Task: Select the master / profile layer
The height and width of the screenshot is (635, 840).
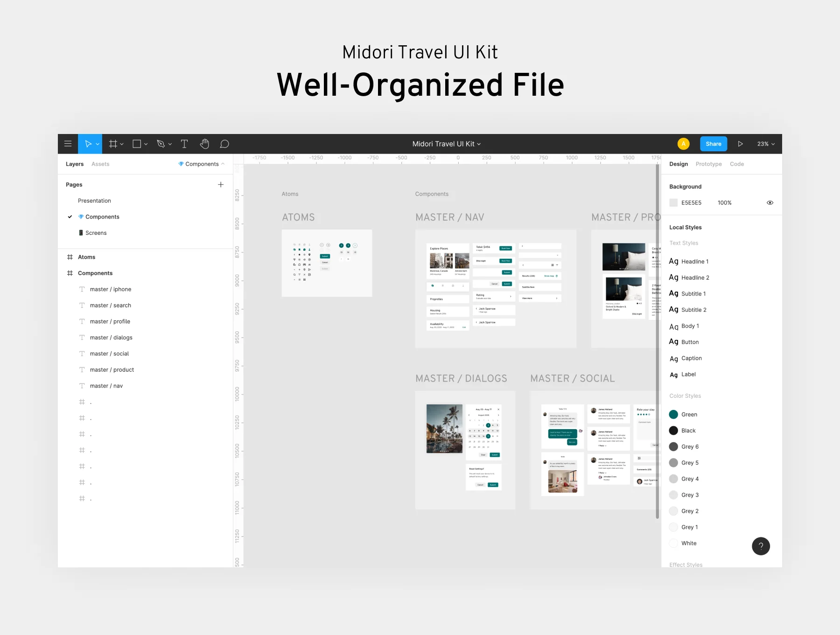Action: pos(110,322)
